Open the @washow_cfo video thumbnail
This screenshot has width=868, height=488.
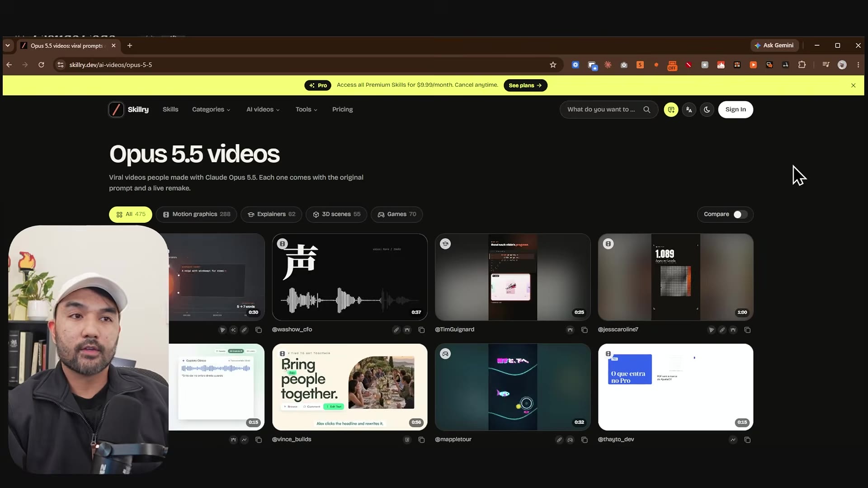coord(349,277)
